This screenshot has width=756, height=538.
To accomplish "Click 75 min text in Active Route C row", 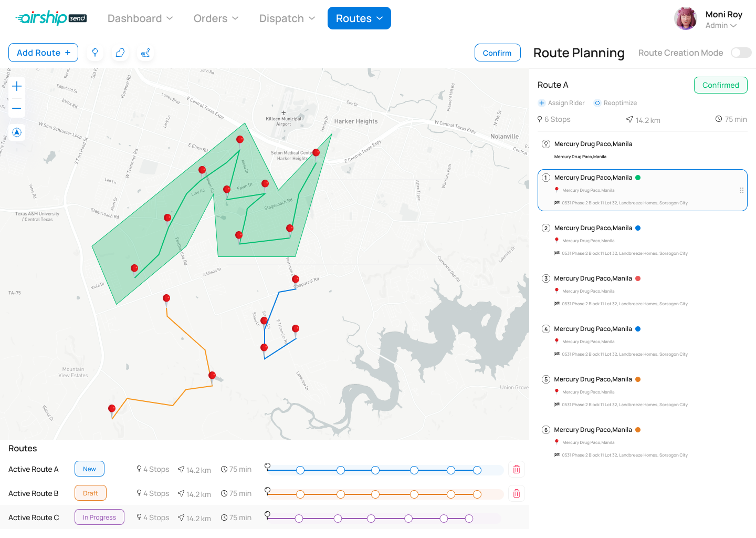I will 240,518.
